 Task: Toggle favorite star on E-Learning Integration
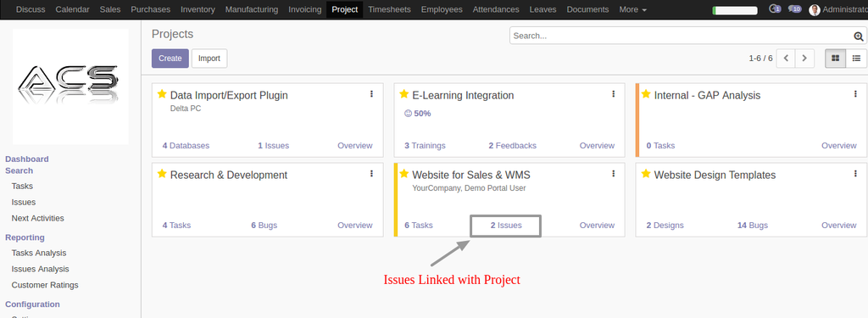[x=404, y=94]
